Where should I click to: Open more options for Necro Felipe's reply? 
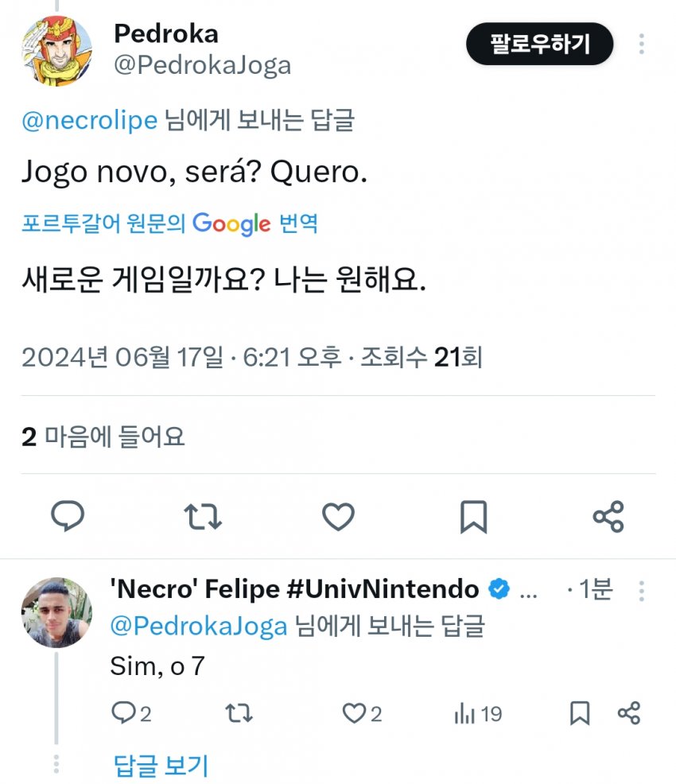642,591
